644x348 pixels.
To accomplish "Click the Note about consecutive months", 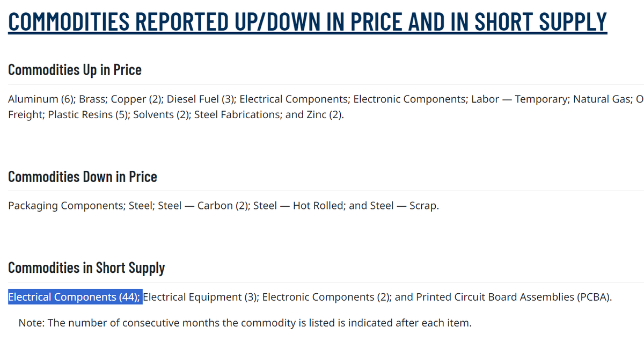I will pyautogui.click(x=245, y=323).
